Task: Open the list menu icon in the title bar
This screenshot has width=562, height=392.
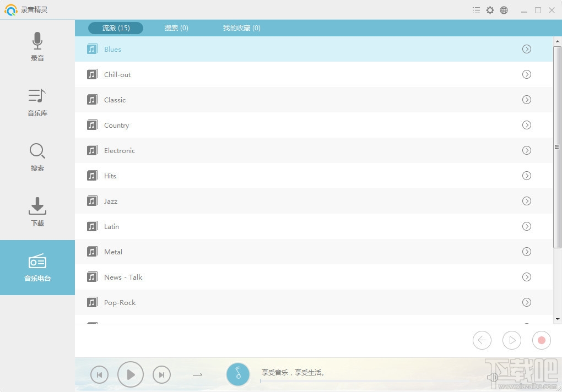Action: (476, 9)
